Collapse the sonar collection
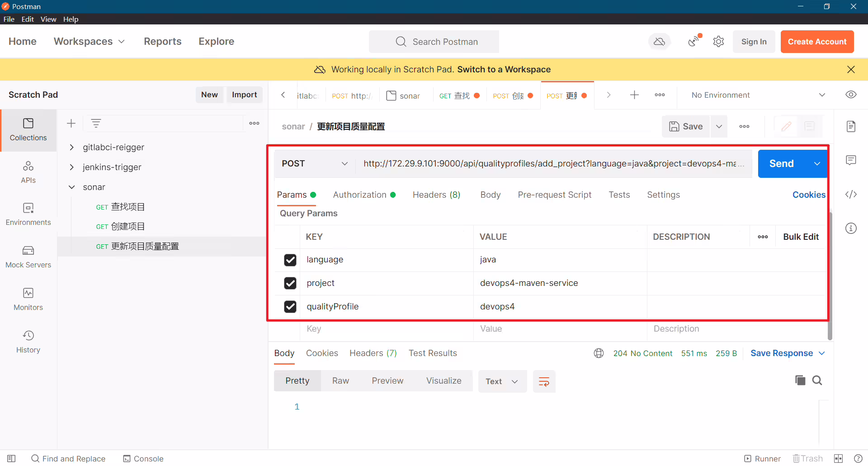 point(71,187)
